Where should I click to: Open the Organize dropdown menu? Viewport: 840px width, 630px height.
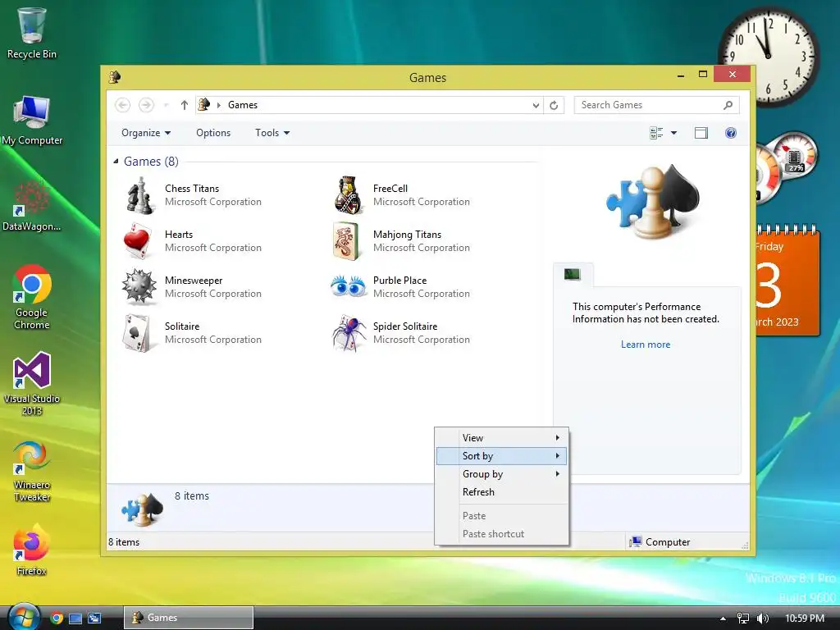click(146, 133)
